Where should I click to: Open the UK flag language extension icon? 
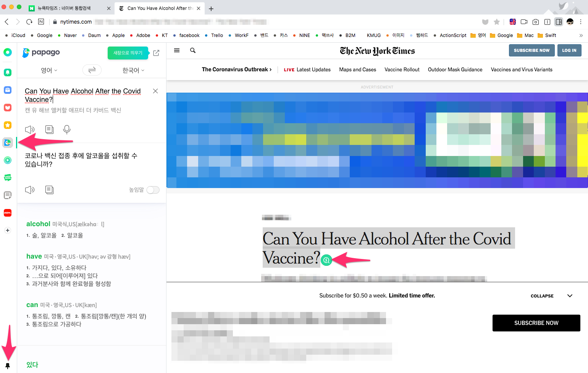click(513, 22)
